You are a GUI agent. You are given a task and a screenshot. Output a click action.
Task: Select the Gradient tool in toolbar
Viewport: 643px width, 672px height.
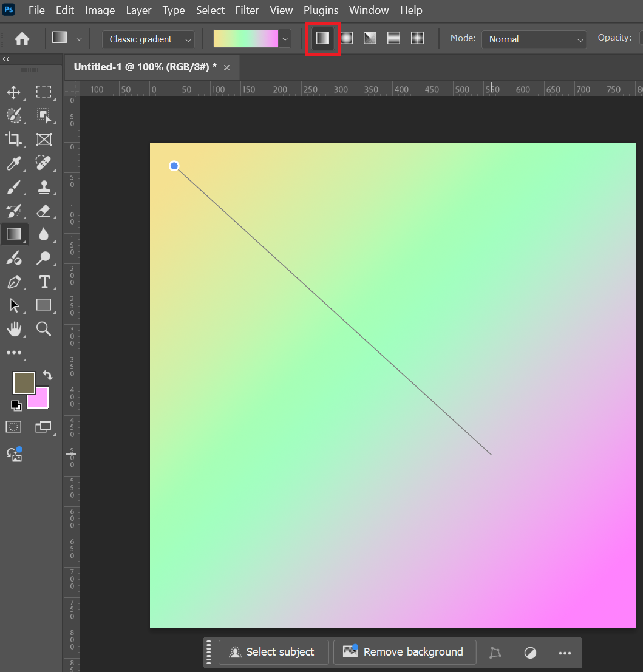pos(14,234)
